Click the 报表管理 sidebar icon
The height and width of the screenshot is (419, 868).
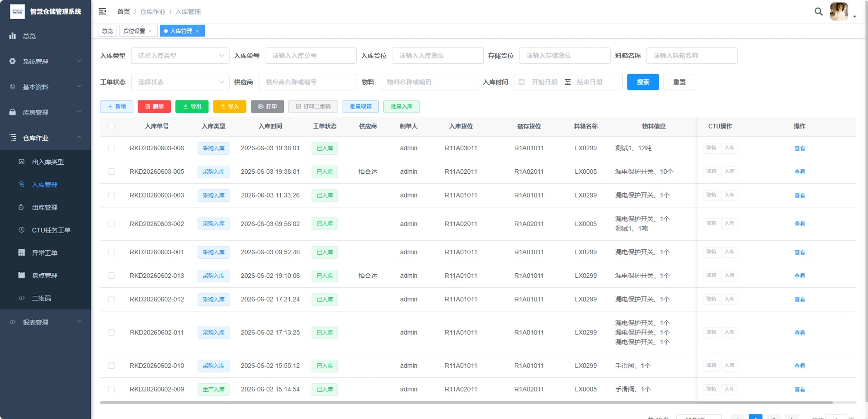[x=13, y=322]
